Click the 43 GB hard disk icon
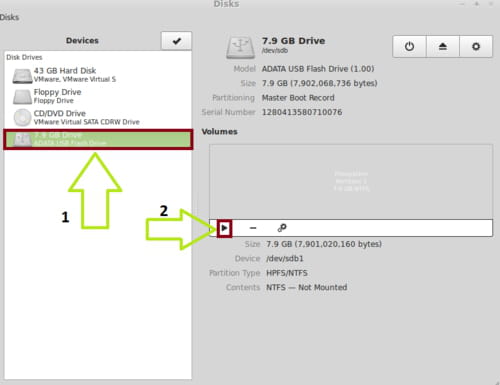 [22, 76]
